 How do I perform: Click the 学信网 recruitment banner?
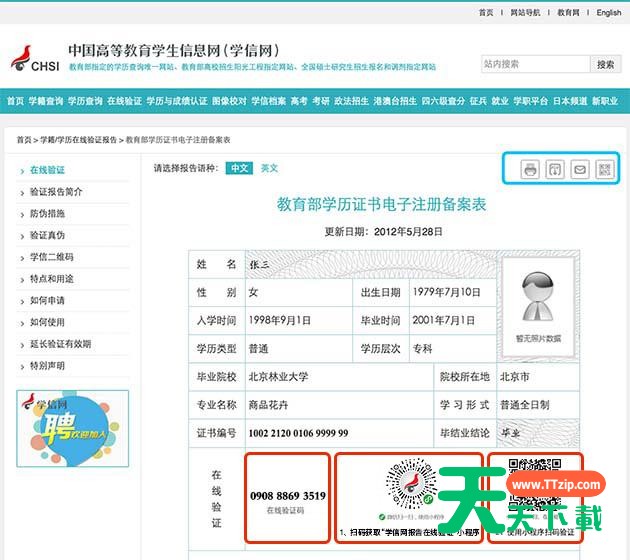coord(73,428)
